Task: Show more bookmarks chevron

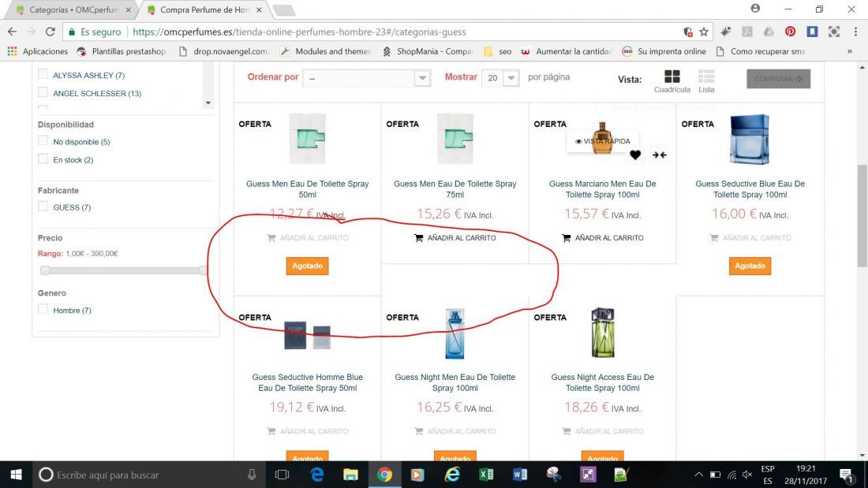Action: pos(850,51)
